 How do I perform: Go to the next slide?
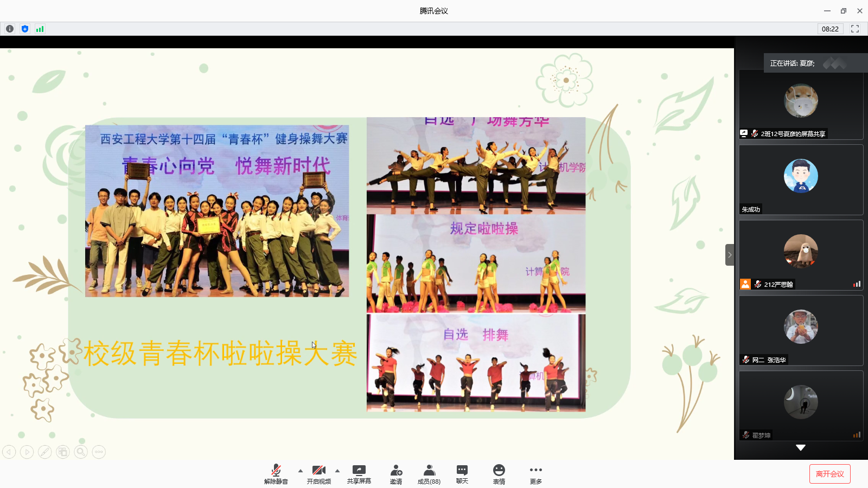(x=27, y=452)
